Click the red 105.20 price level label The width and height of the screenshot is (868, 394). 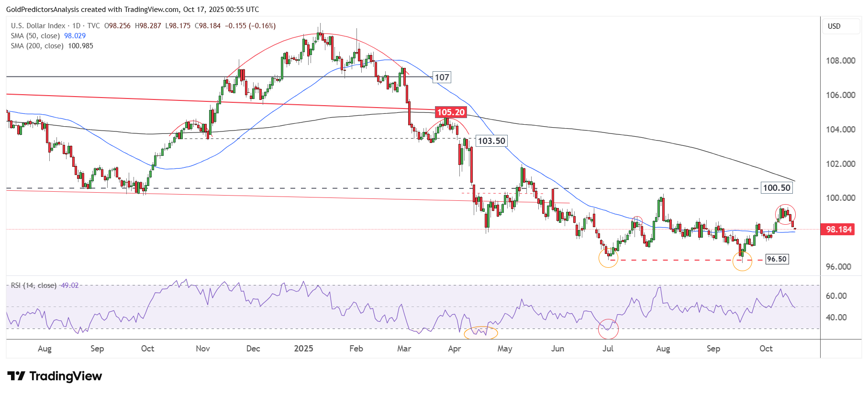point(450,112)
